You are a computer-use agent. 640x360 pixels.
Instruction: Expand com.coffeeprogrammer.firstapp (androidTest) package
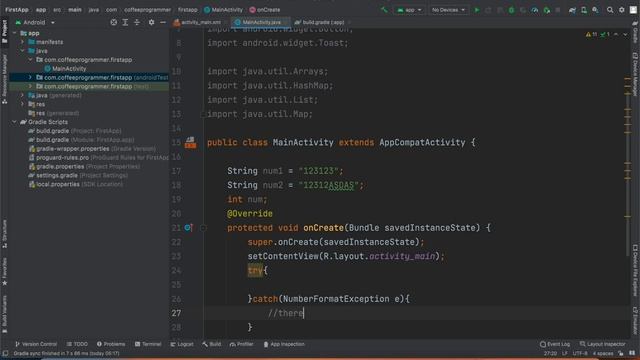(31, 78)
